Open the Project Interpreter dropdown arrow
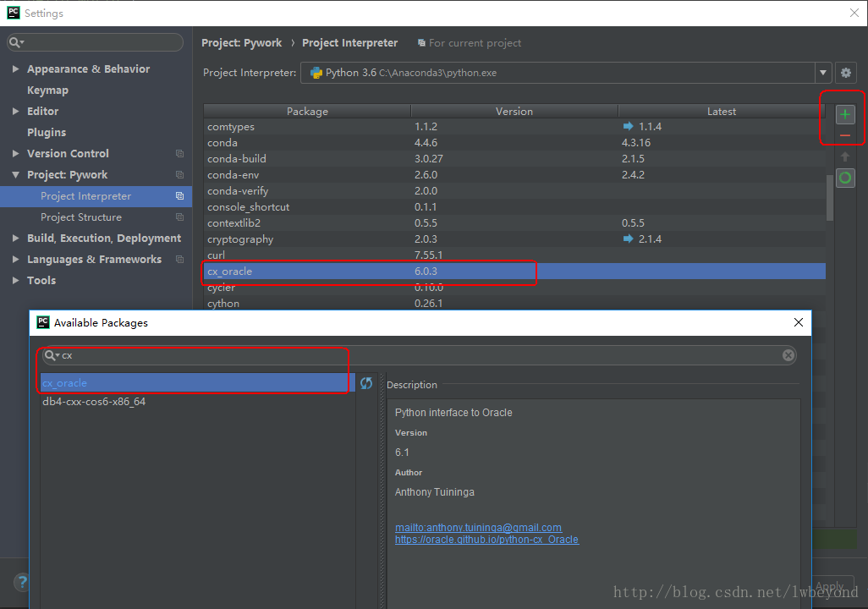 pos(822,73)
